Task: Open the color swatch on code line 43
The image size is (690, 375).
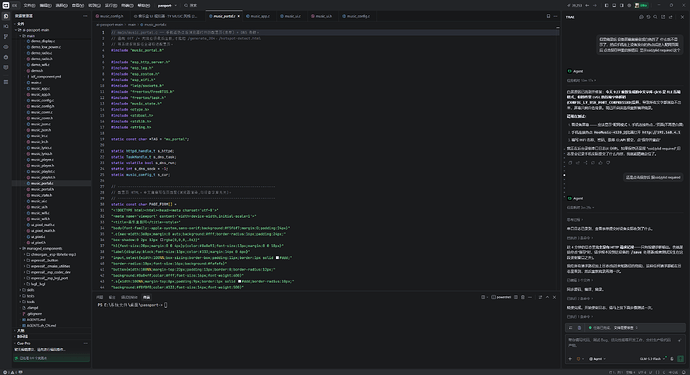Action: point(239,281)
